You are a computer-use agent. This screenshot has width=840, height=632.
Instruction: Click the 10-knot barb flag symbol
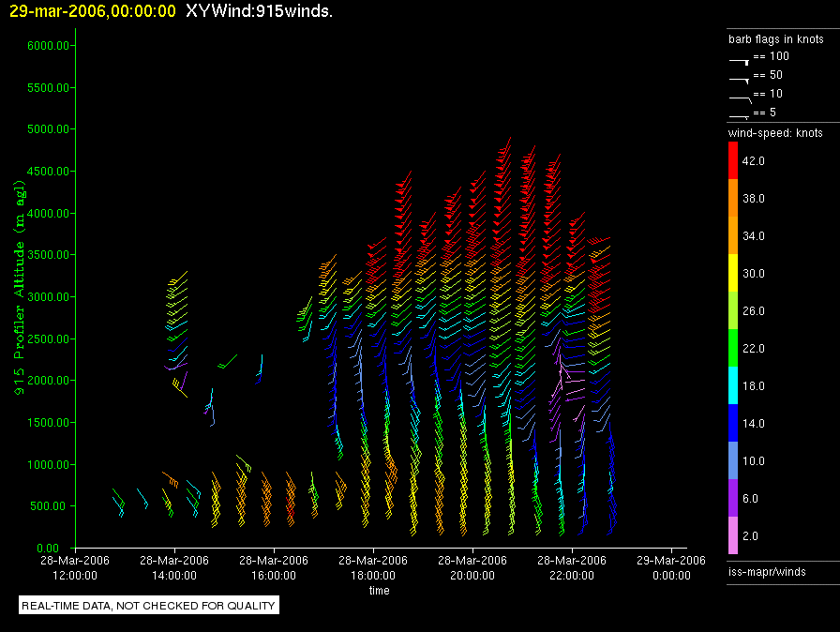[x=740, y=97]
